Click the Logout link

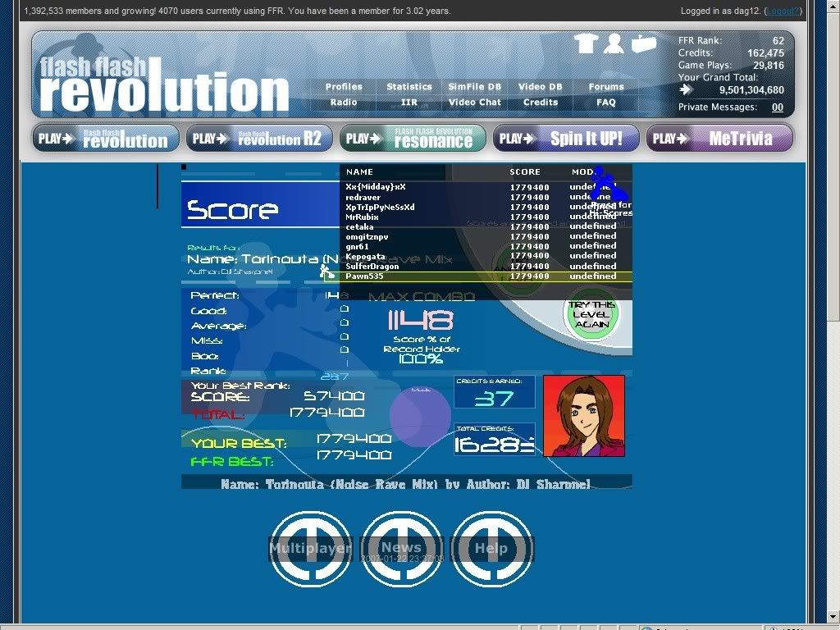[782, 11]
